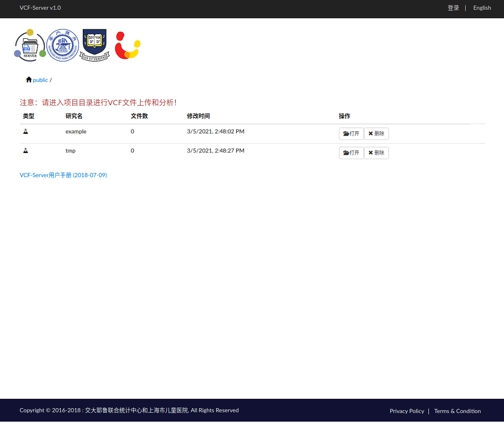The height and width of the screenshot is (439, 504).
Task: Click the project type icon beside example
Action: click(26, 131)
